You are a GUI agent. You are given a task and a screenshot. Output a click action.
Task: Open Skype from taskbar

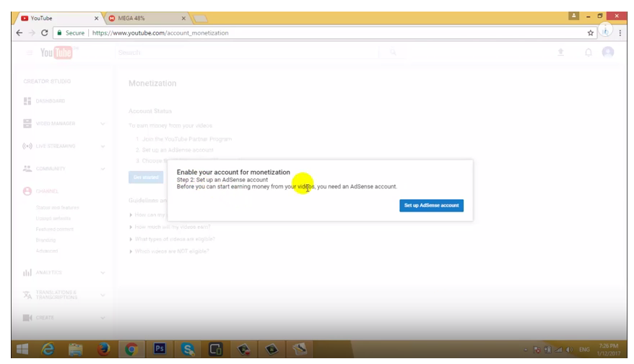[188, 349]
